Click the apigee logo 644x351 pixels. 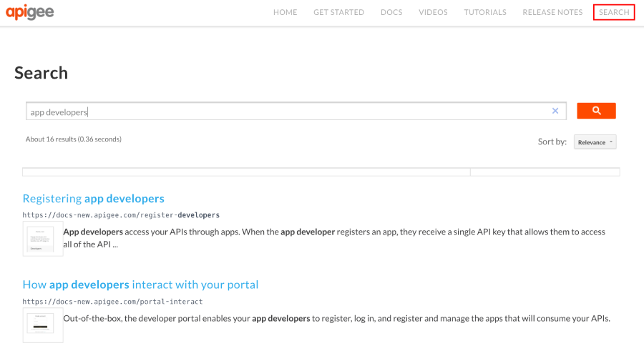coord(29,12)
